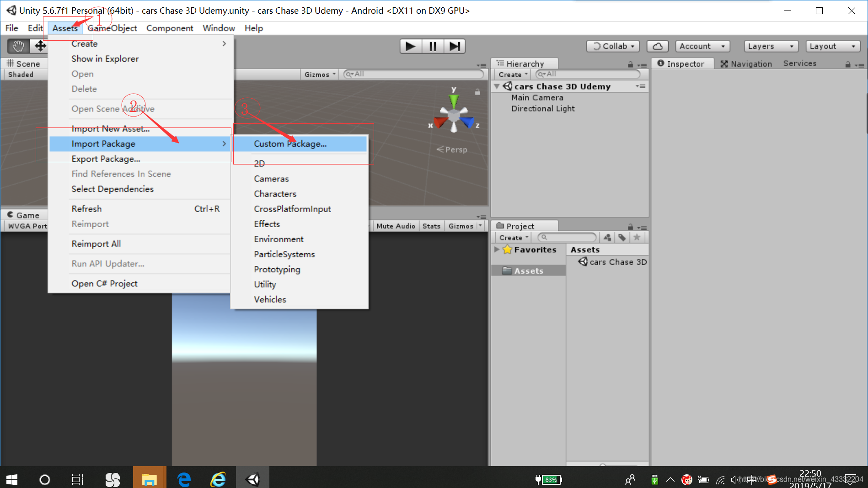Image resolution: width=868 pixels, height=488 pixels.
Task: Click Select Dependencies
Action: tap(140, 189)
